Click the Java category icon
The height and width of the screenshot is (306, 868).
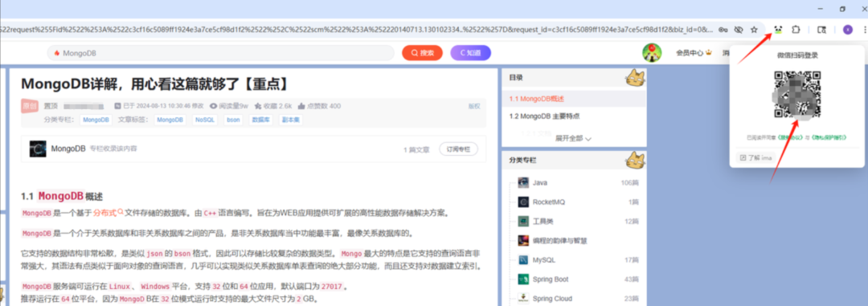pyautogui.click(x=523, y=182)
